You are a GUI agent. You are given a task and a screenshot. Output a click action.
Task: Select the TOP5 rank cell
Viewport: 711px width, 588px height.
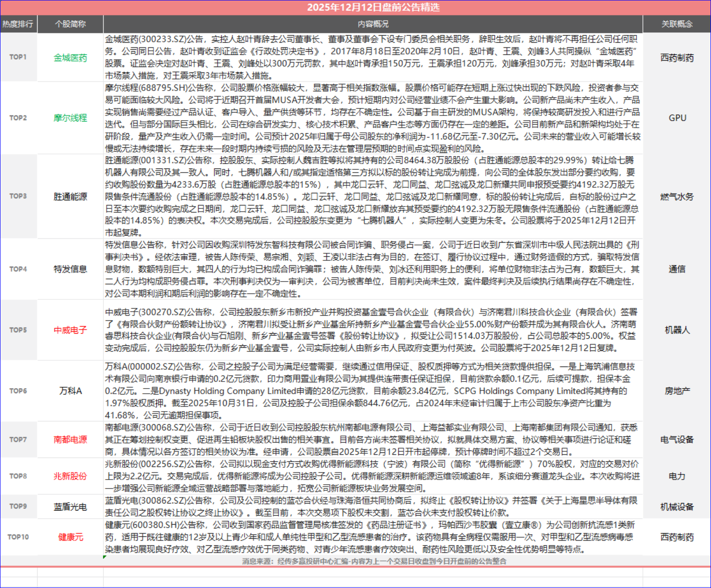(x=18, y=330)
